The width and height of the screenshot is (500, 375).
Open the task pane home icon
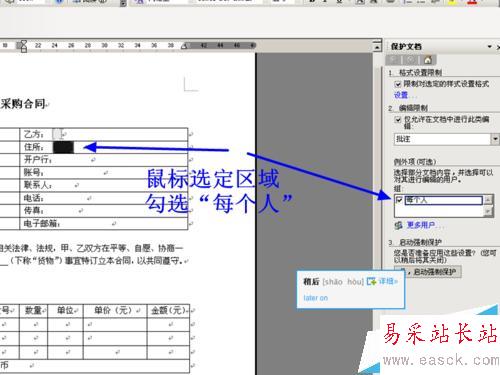tap(428, 60)
